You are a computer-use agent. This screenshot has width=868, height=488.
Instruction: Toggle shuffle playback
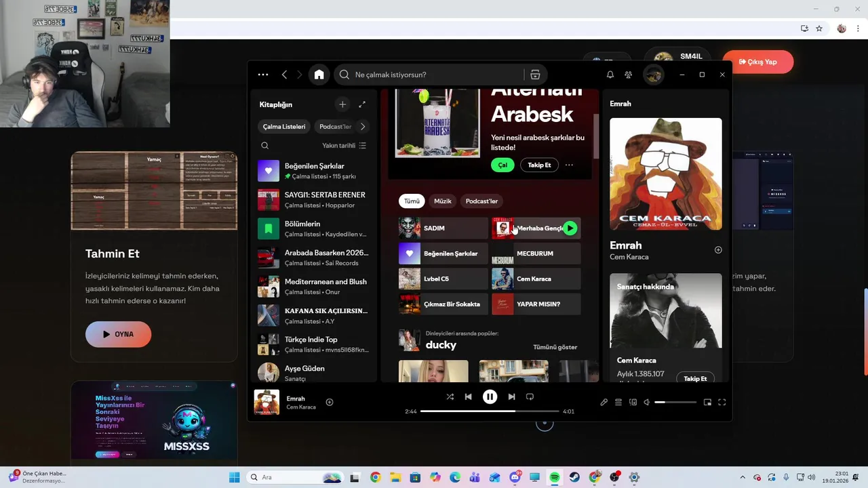click(450, 396)
